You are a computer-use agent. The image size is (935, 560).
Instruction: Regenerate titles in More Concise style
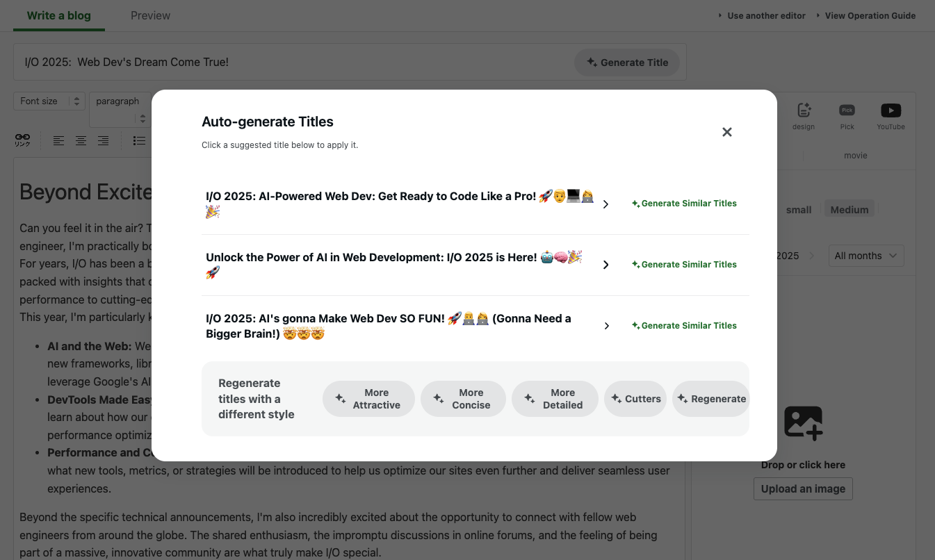463,399
